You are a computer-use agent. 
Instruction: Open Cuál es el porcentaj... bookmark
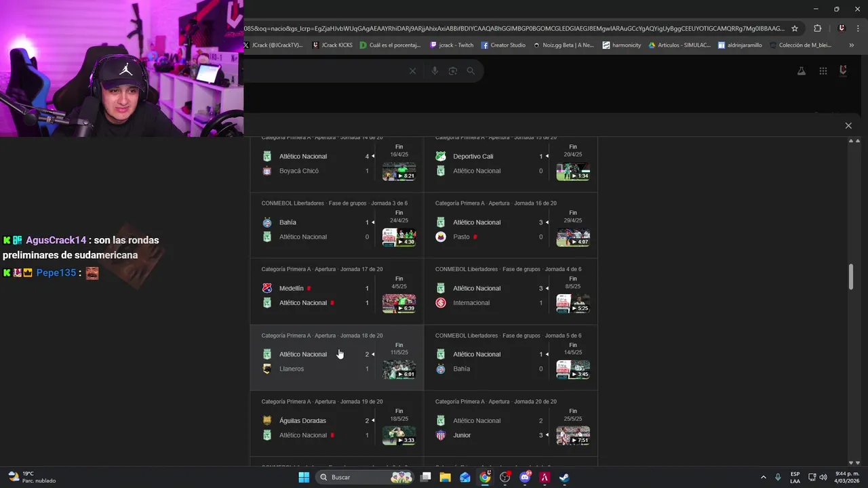click(x=390, y=45)
